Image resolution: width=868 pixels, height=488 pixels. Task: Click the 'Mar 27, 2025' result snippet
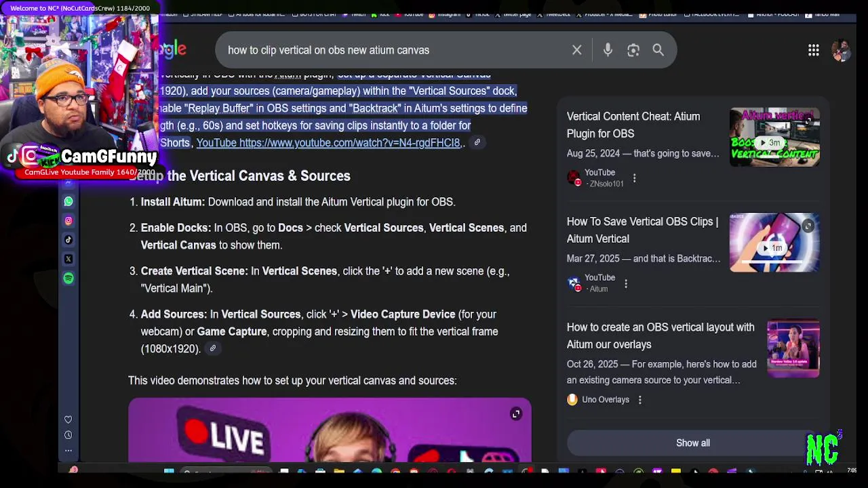[644, 259]
